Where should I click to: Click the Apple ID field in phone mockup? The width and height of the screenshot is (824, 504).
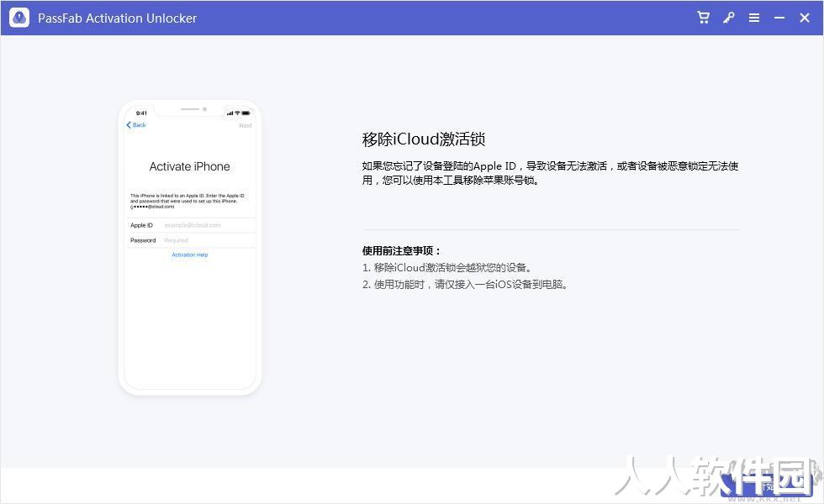(x=190, y=225)
